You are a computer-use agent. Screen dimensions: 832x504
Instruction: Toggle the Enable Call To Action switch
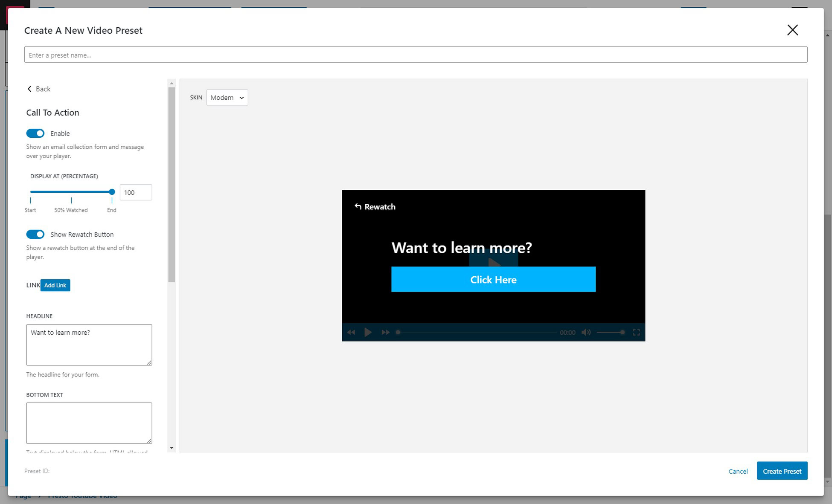tap(36, 133)
